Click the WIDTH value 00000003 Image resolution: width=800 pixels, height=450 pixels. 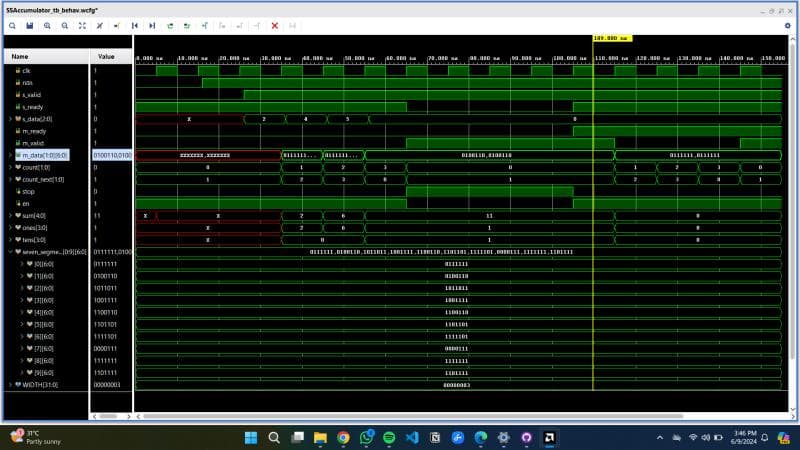click(x=107, y=385)
